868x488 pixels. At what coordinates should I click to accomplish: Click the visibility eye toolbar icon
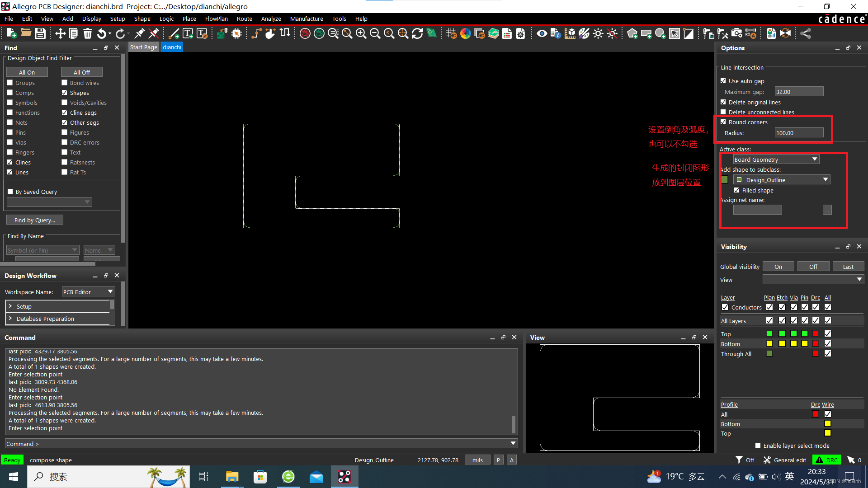click(542, 33)
